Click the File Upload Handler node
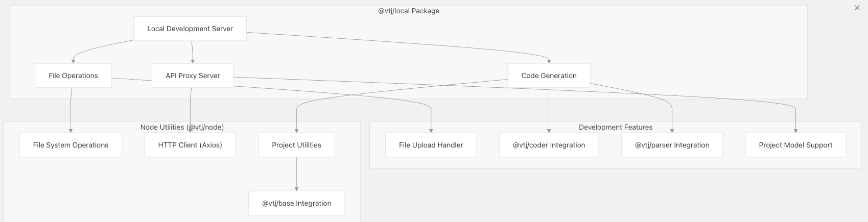The image size is (868, 222). click(431, 145)
